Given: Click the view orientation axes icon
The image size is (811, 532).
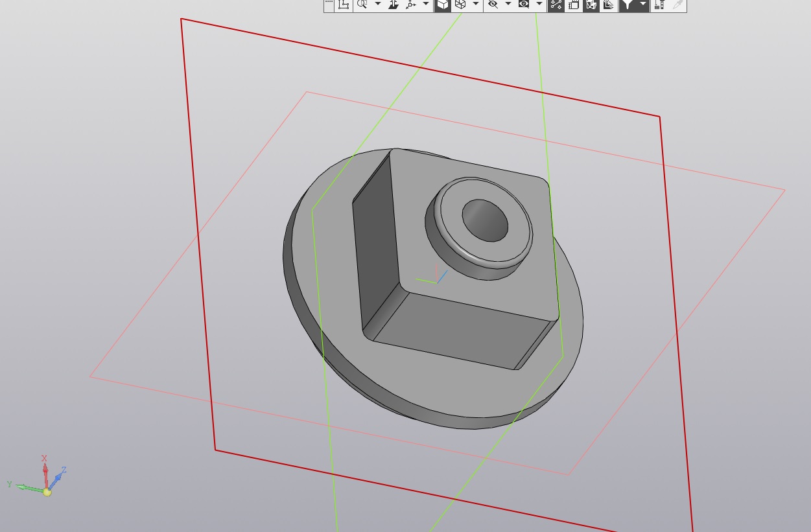Looking at the screenshot, I should coord(411,5).
